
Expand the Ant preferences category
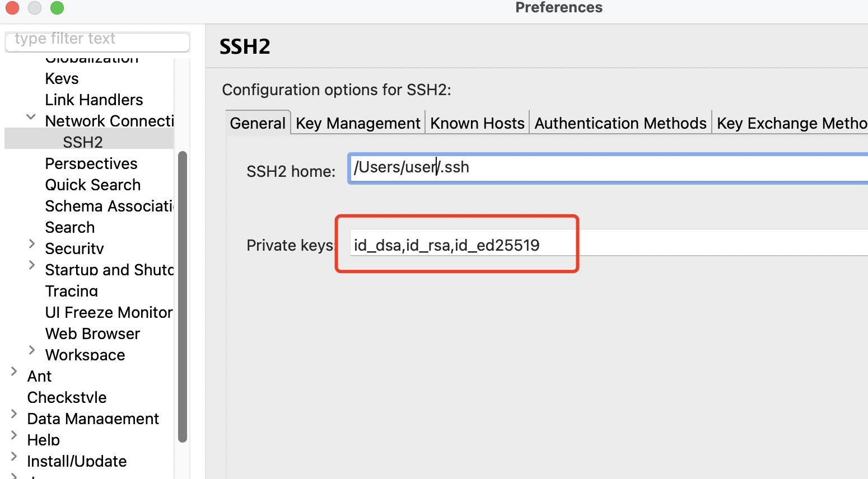[14, 371]
